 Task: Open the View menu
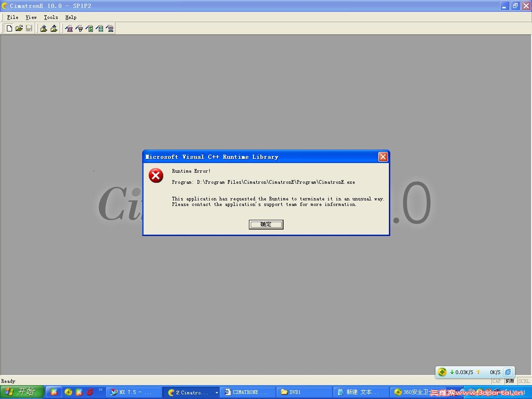(x=31, y=17)
